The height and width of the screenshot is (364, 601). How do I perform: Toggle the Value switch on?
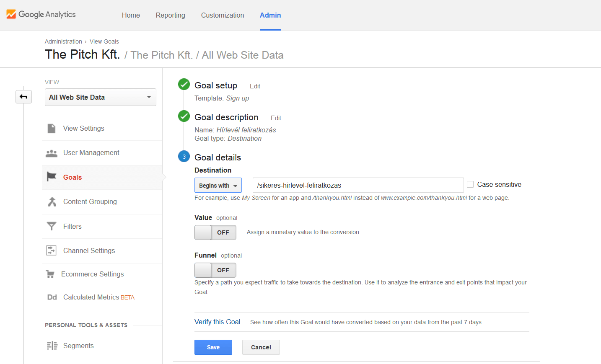click(215, 232)
